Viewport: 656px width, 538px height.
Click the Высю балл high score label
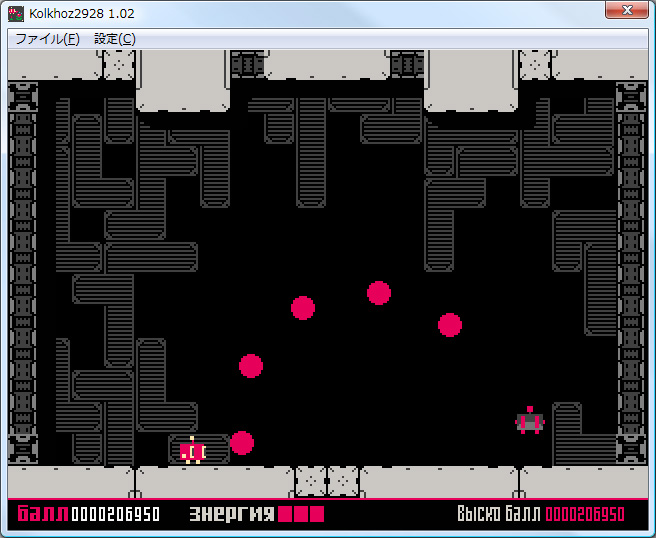tap(498, 514)
